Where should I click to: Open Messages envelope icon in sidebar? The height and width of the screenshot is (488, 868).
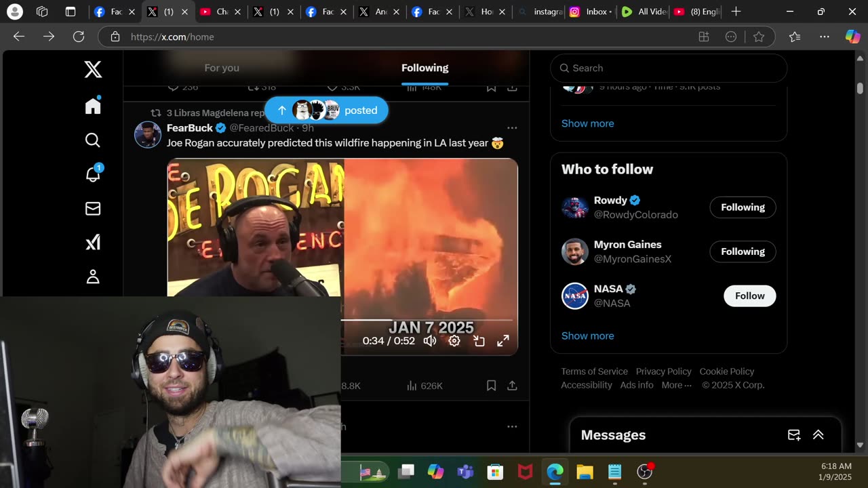93,209
